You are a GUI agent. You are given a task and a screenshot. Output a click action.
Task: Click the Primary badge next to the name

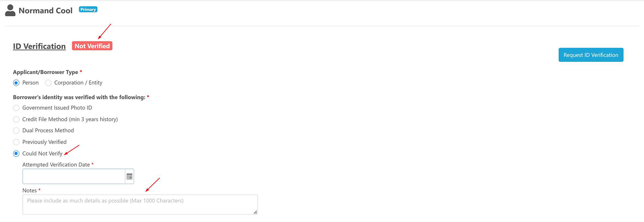pos(88,9)
